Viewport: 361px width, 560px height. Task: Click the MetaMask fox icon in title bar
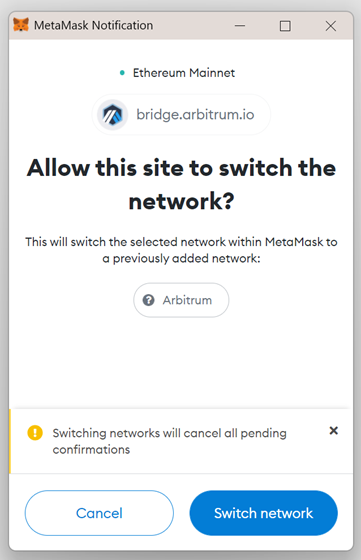tap(21, 25)
